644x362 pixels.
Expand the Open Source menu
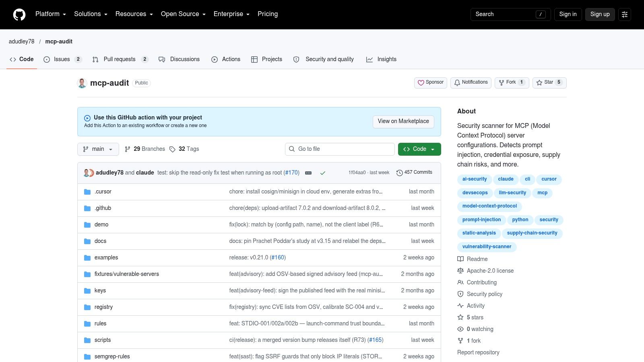(x=183, y=14)
